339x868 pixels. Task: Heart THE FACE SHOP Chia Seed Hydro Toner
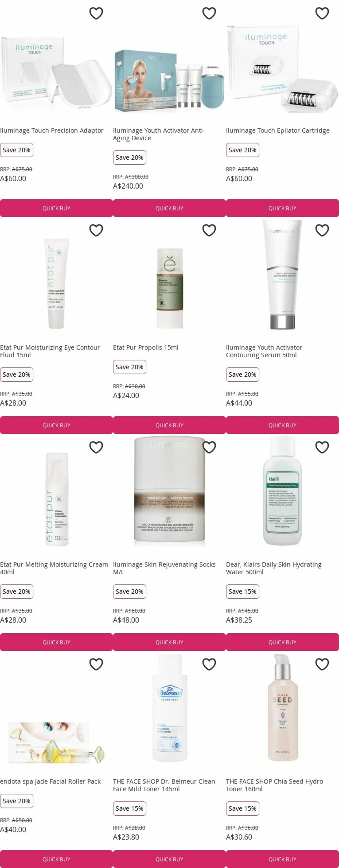[322, 665]
